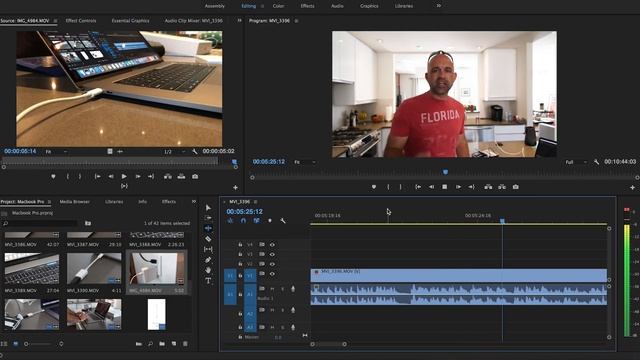The height and width of the screenshot is (360, 640).
Task: Select the highlighted Ripple Edit tool
Action: point(208,228)
